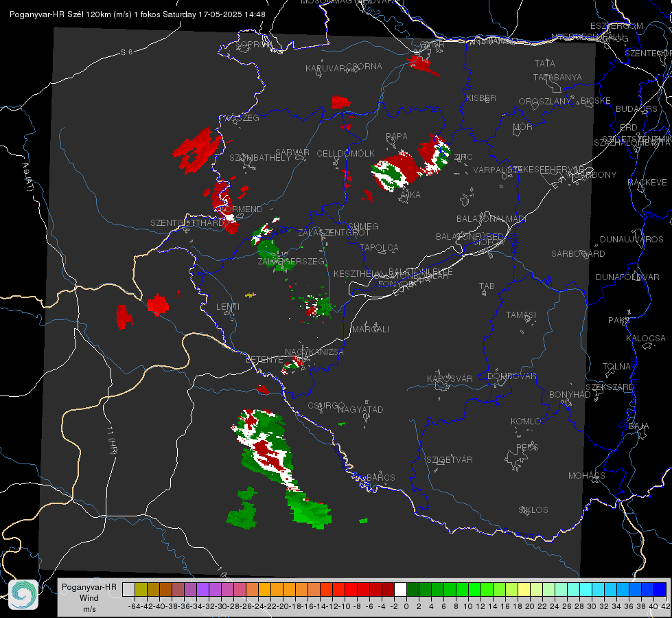The image size is (672, 618).
Task: Click the TAMASI city label
Action: tap(521, 315)
